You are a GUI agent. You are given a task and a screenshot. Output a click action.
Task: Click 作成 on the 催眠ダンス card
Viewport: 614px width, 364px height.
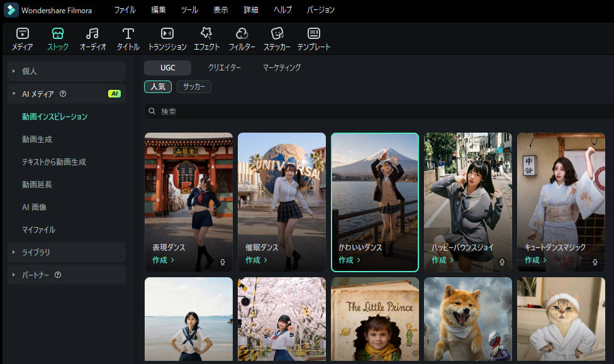click(x=257, y=260)
